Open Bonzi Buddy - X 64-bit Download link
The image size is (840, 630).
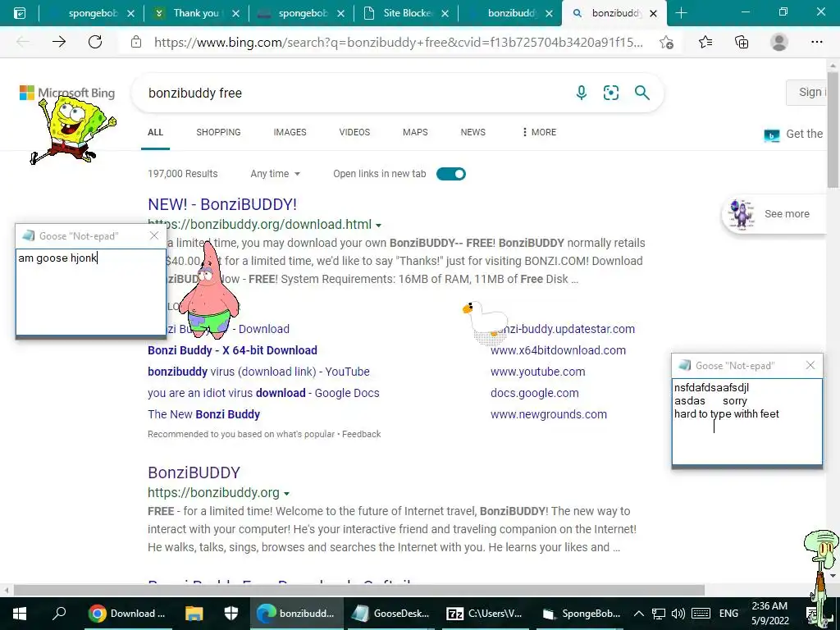[x=232, y=350]
